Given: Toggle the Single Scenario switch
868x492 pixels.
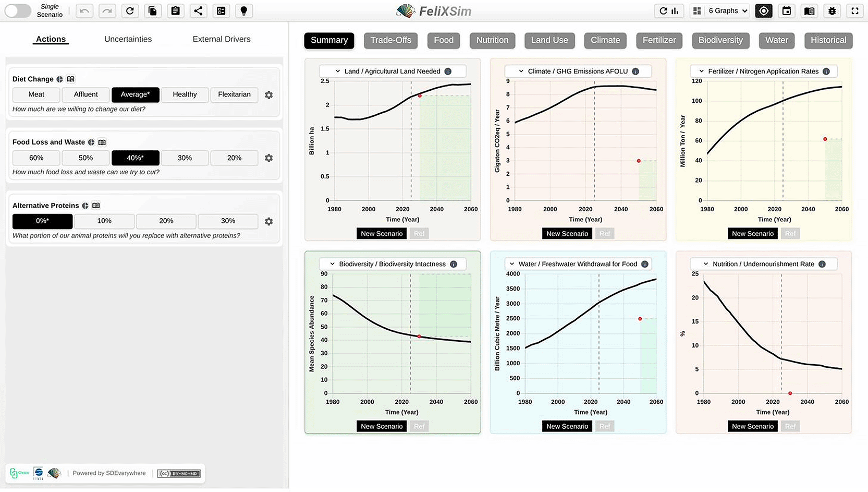Looking at the screenshot, I should point(18,11).
